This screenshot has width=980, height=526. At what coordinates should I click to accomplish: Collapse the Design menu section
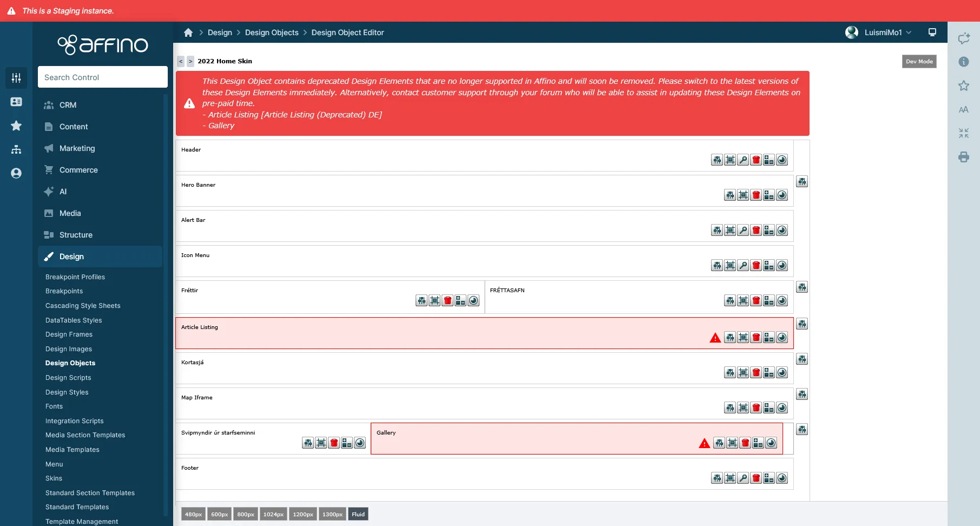[100, 257]
